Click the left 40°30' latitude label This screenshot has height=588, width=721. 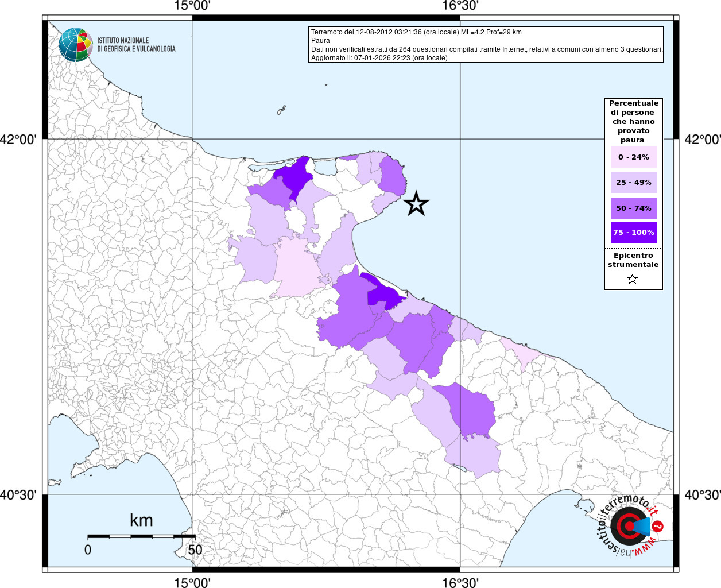tap(18, 494)
